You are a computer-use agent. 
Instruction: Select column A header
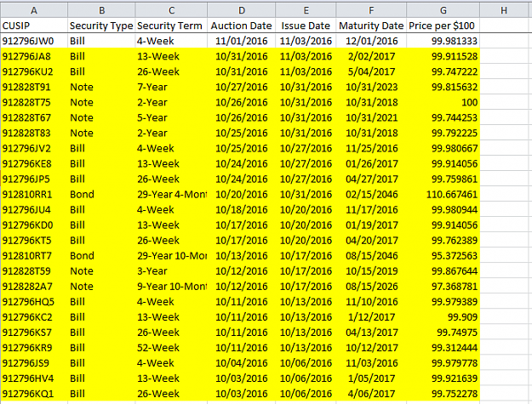(x=34, y=10)
